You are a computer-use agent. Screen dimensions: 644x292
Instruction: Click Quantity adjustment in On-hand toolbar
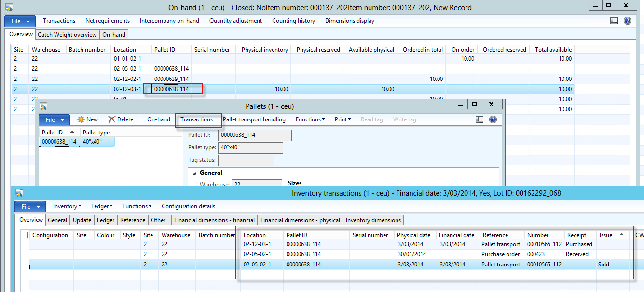point(235,21)
